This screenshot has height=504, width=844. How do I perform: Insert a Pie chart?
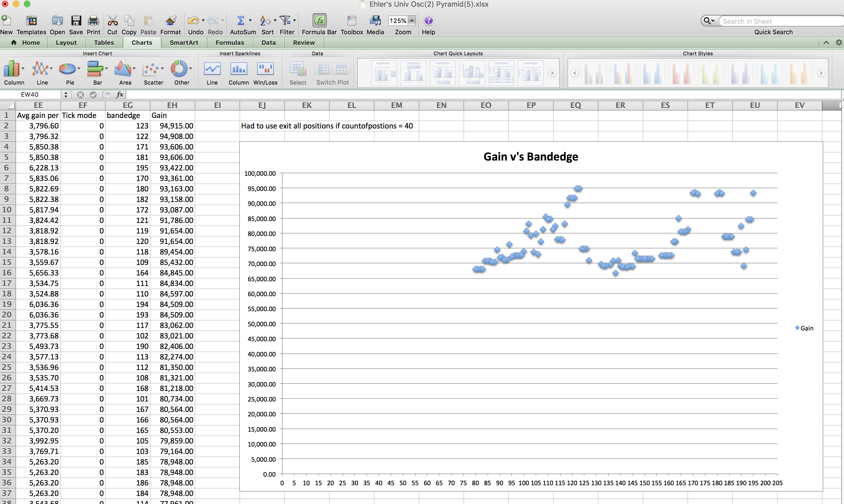(67, 69)
